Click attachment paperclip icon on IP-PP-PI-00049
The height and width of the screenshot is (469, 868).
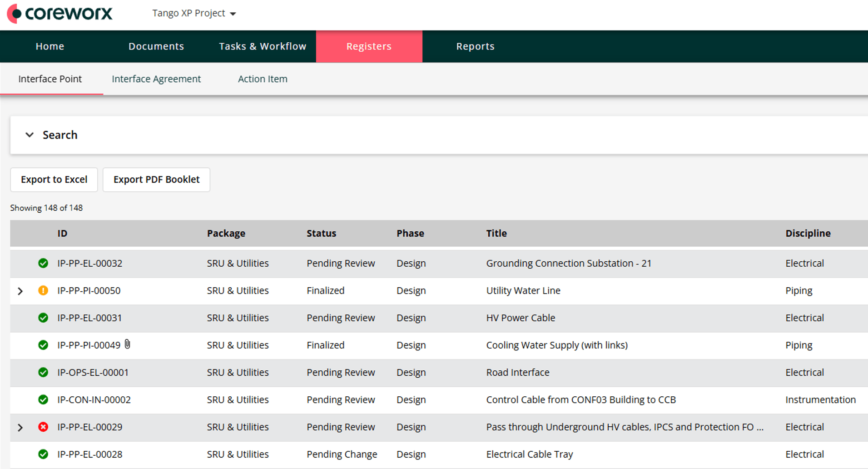[128, 344]
